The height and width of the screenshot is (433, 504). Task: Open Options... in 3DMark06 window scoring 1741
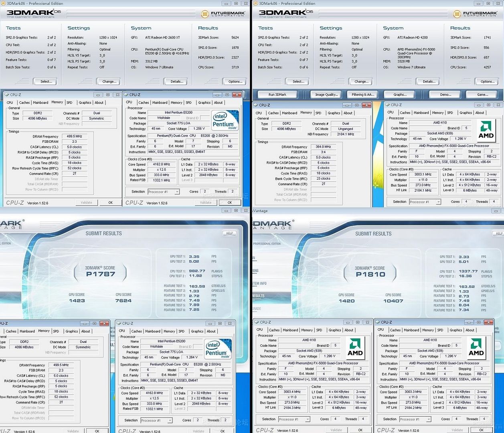tap(488, 81)
